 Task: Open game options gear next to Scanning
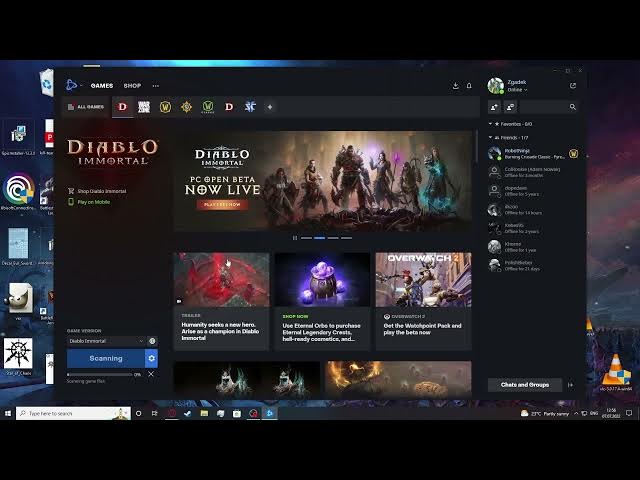151,358
